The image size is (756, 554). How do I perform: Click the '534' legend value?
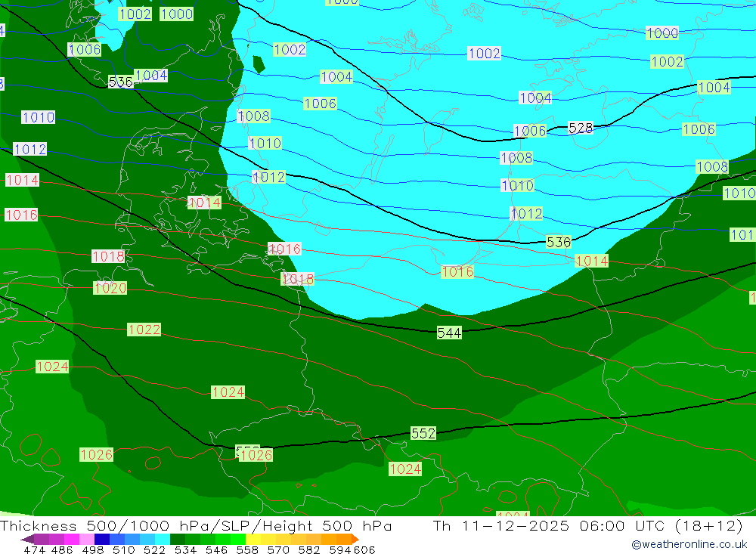coord(186,549)
